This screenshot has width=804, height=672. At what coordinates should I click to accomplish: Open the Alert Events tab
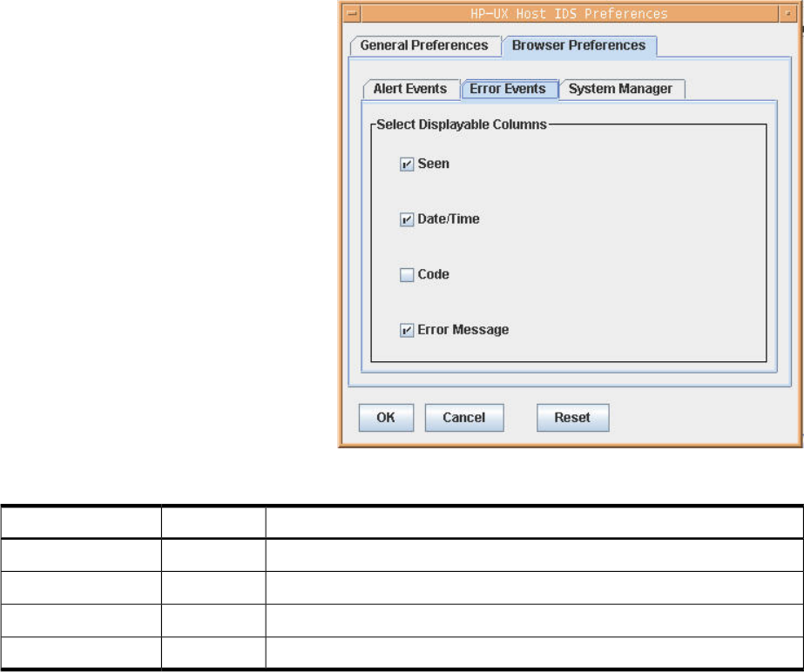pyautogui.click(x=409, y=89)
